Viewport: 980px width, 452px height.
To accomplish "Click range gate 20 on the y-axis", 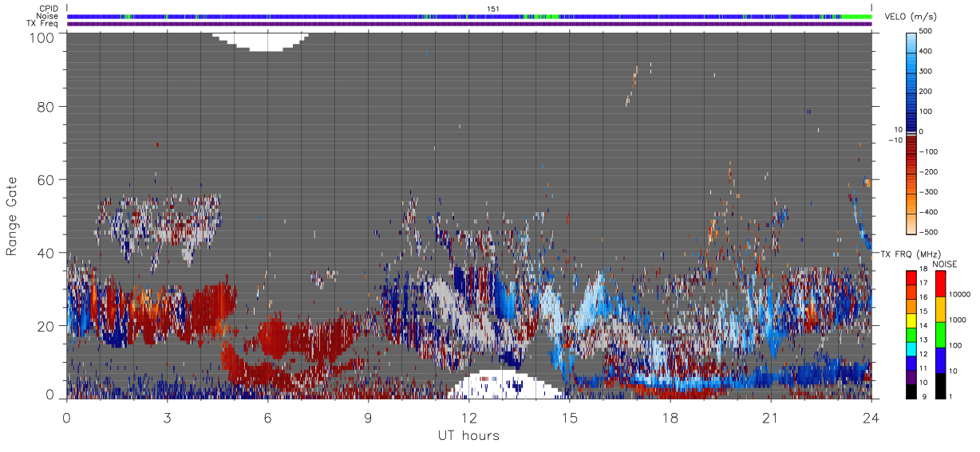I will click(47, 326).
